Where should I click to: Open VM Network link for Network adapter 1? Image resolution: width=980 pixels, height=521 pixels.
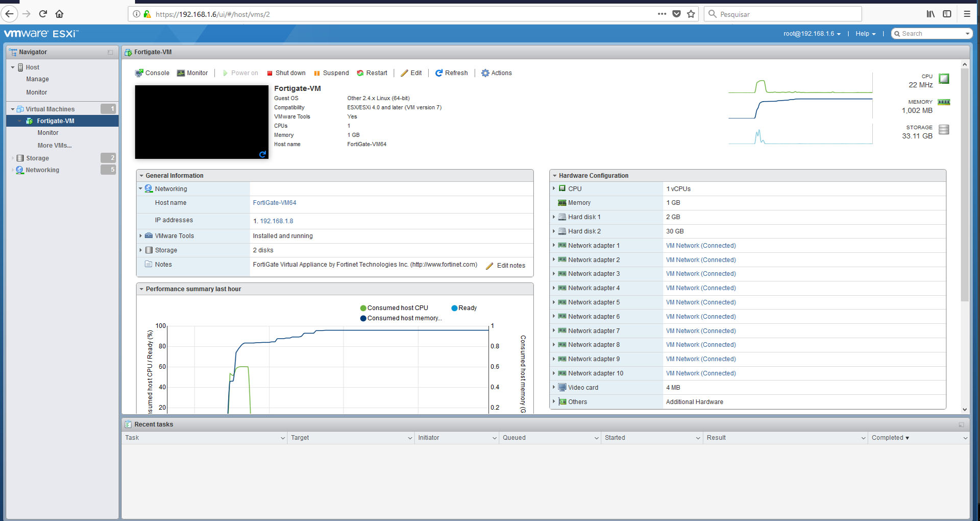(701, 246)
